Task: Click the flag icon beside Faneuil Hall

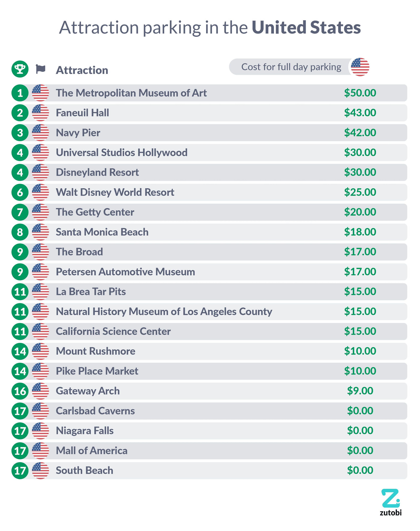Action: 40,113
